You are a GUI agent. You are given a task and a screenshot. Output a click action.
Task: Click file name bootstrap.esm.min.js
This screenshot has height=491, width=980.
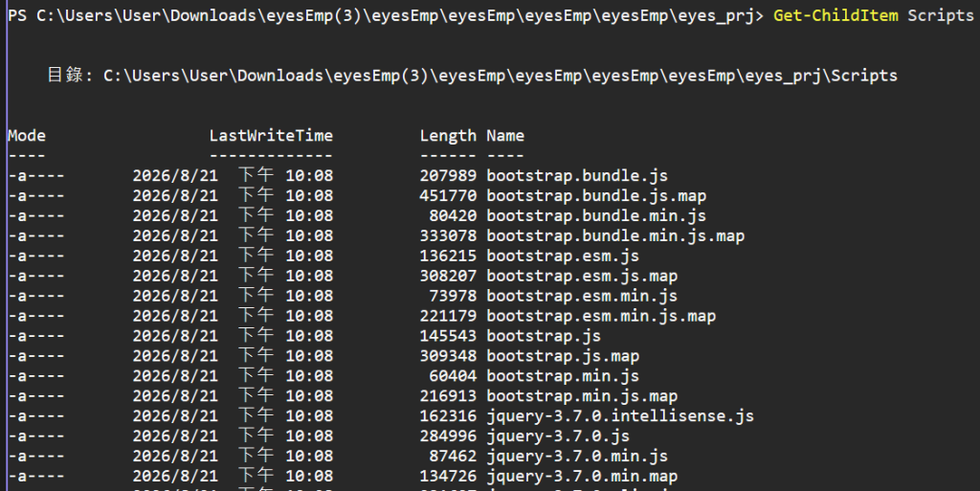tap(582, 296)
